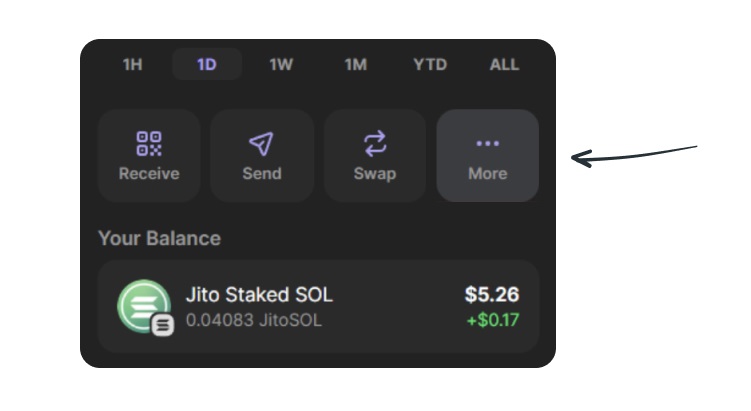
Task: Click the +$0.17 change value
Action: [493, 320]
